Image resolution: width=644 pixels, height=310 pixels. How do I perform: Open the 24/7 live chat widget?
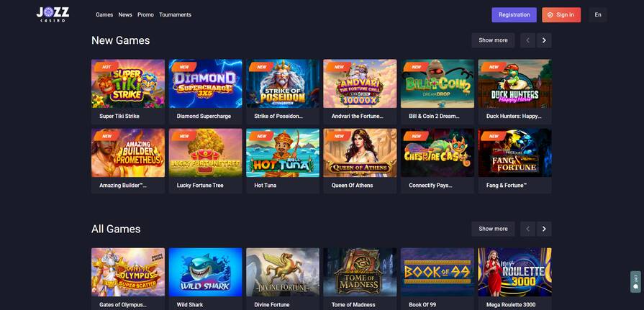[x=635, y=282]
